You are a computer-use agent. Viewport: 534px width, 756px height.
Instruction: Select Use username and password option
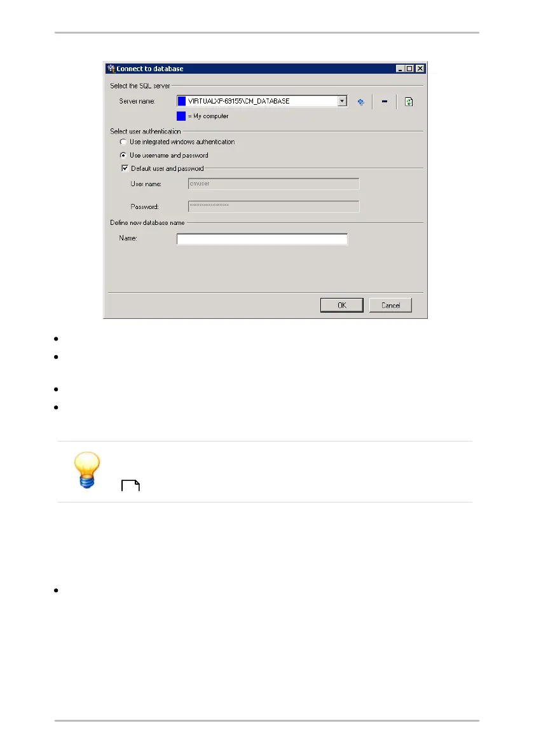123,155
